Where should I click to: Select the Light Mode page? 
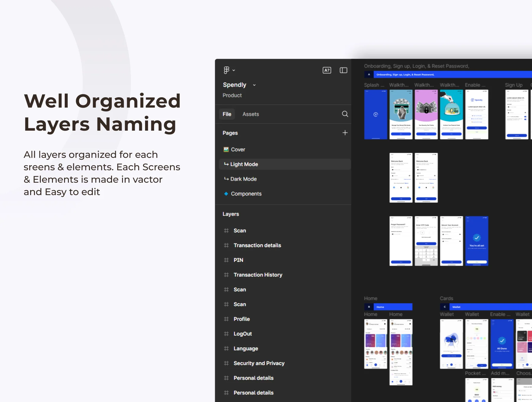pyautogui.click(x=285, y=164)
